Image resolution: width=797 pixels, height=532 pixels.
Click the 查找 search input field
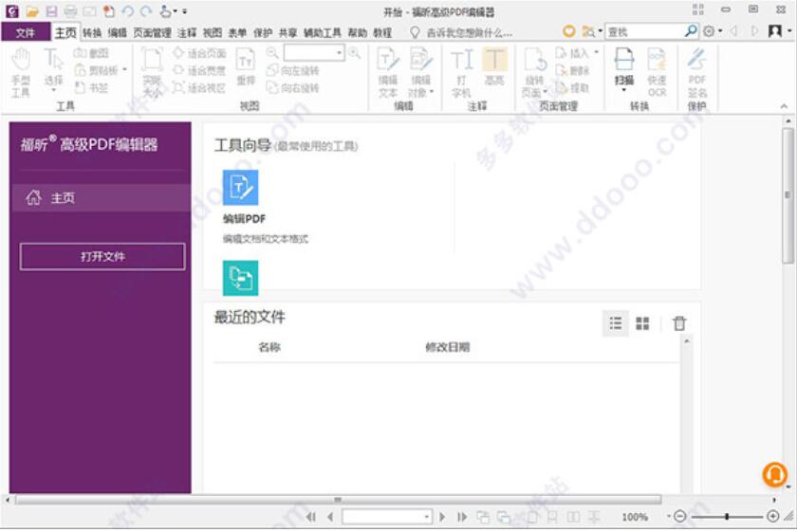point(644,32)
